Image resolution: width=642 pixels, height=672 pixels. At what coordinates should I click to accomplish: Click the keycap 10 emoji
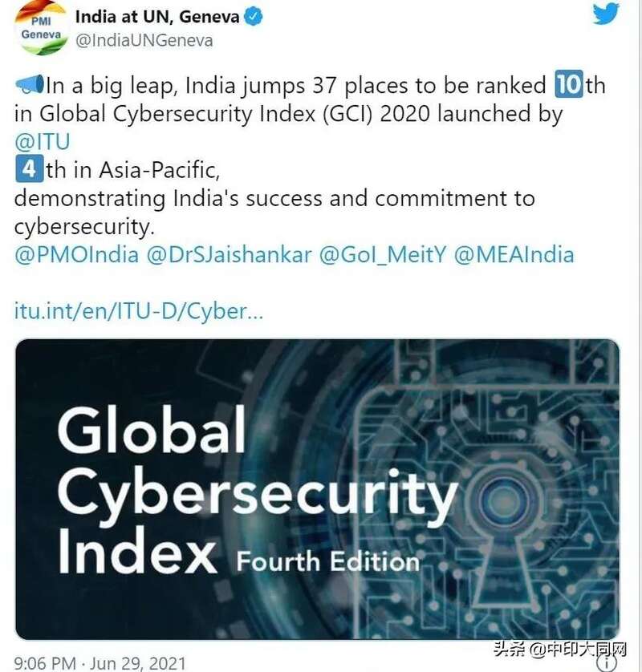[x=569, y=84]
